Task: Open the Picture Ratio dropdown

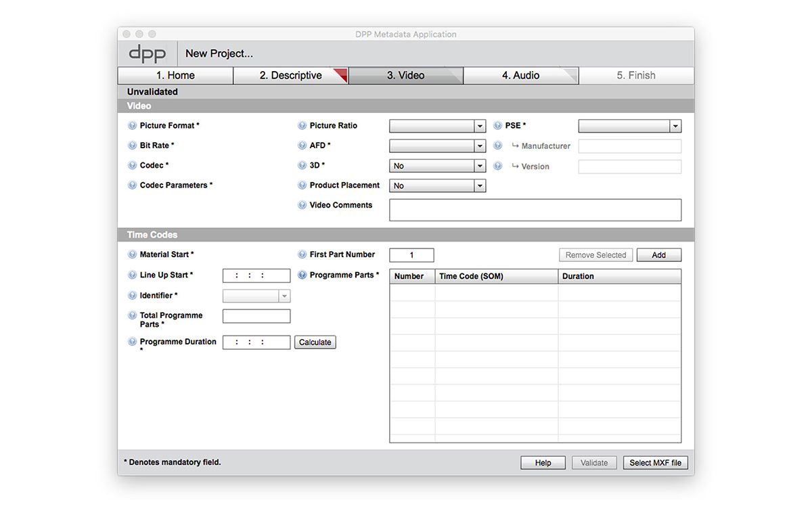Action: (437, 126)
